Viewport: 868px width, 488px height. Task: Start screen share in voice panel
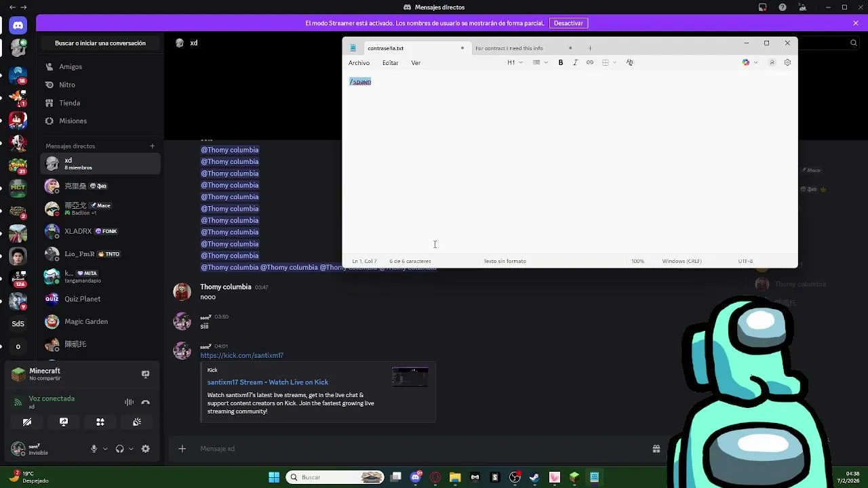pyautogui.click(x=64, y=422)
